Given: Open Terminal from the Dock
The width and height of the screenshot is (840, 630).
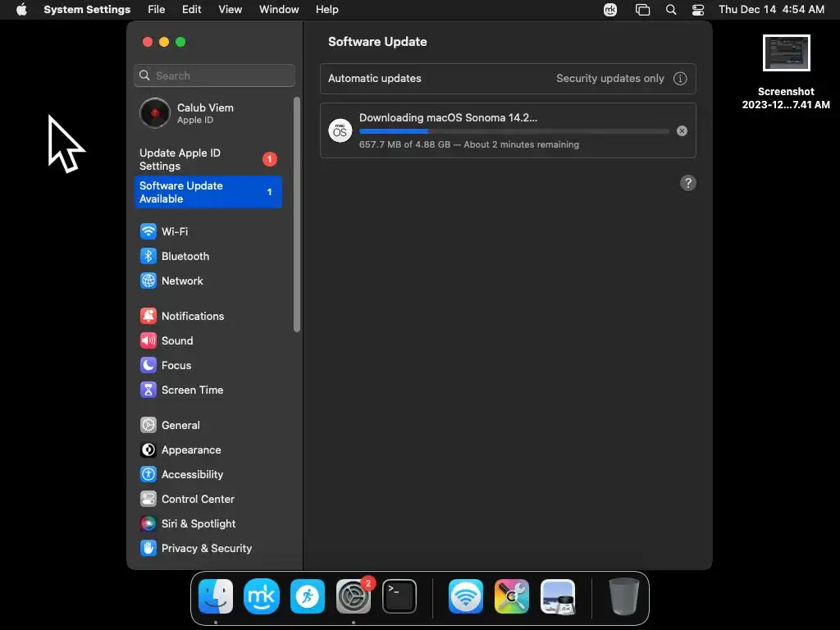Looking at the screenshot, I should (x=399, y=596).
